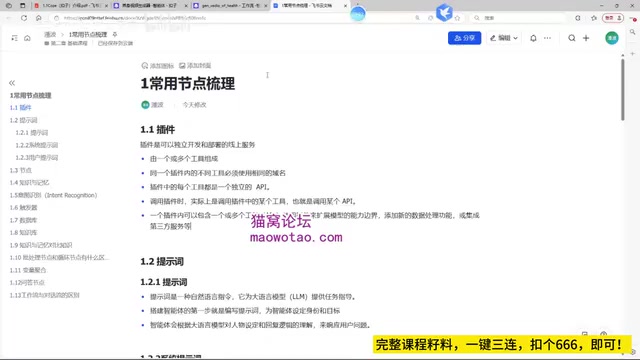
Task: Jump to outline item 1常用节点梳理
Action: (x=31, y=96)
